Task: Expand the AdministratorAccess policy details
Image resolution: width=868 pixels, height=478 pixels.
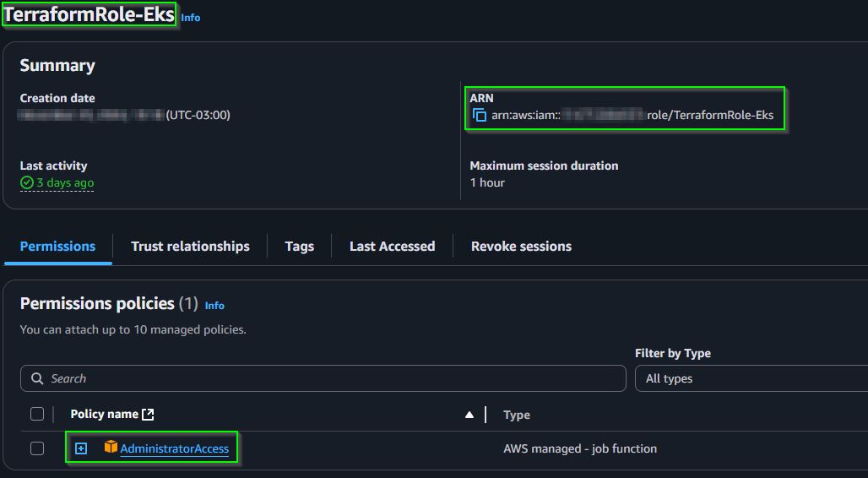Action: [x=81, y=448]
